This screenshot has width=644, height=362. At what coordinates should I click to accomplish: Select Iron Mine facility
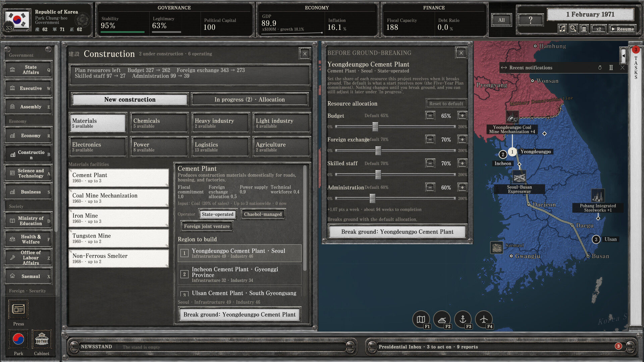[118, 218]
